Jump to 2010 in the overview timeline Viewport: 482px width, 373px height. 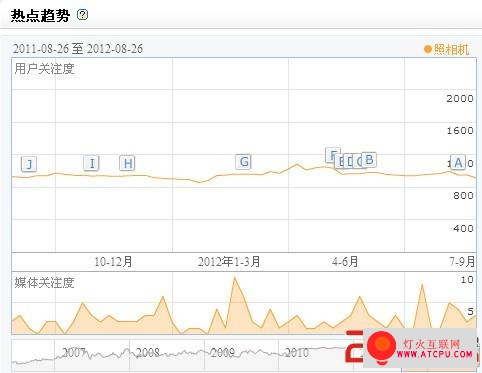click(297, 352)
